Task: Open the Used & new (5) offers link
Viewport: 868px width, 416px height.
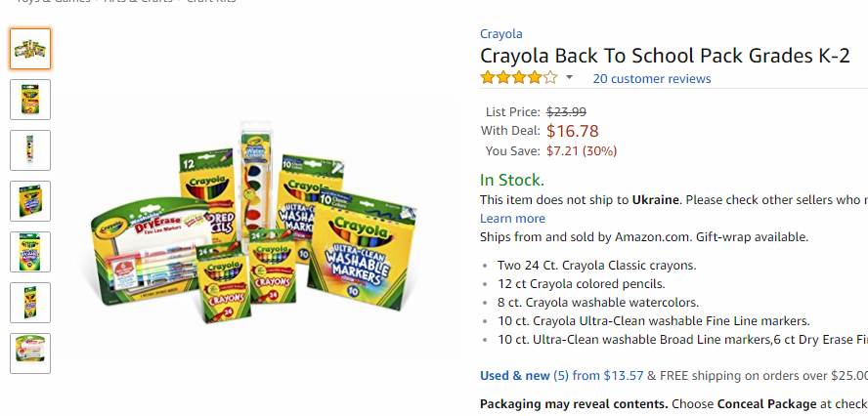Action: 524,376
